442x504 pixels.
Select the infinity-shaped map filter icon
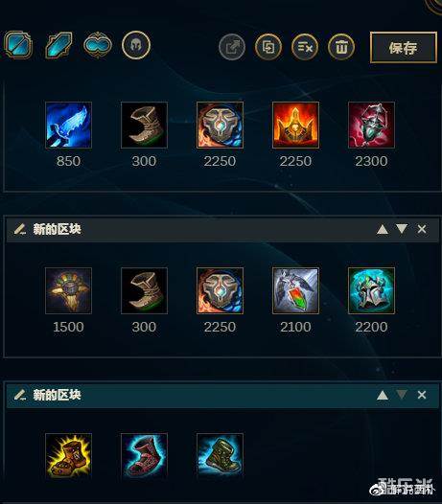pos(98,45)
